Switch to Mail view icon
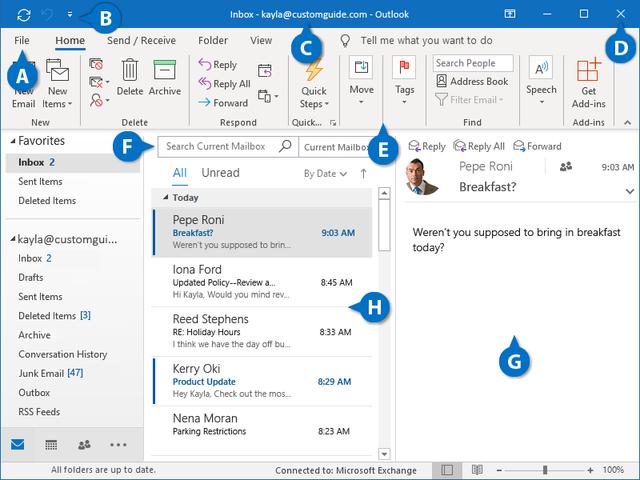Viewport: 640px width, 480px height. point(18,444)
